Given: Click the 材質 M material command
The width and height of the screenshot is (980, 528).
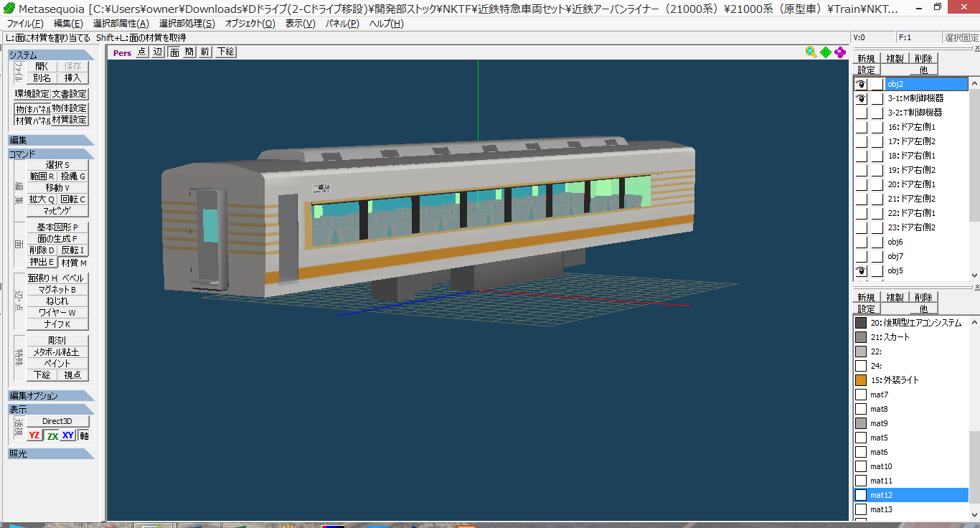Looking at the screenshot, I should [73, 263].
